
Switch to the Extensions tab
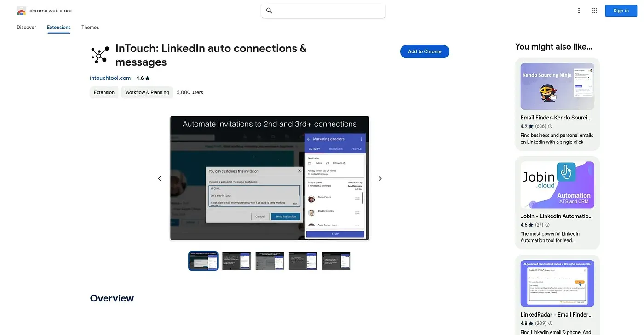click(59, 28)
